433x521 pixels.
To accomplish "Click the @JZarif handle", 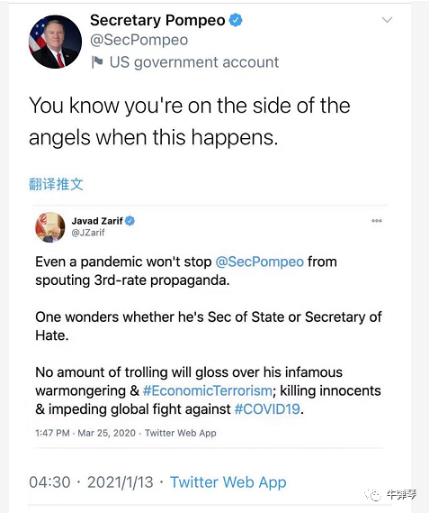I will click(x=88, y=233).
